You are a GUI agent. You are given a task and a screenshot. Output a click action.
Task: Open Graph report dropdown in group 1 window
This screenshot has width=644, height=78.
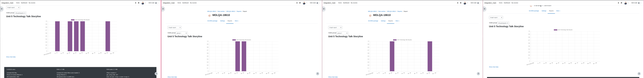point(175,28)
